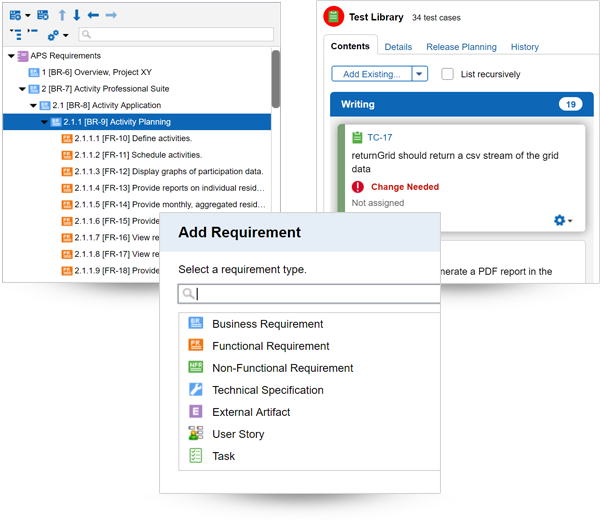Click the FR icon of FR-17 row
The height and width of the screenshot is (520, 600).
(x=67, y=254)
